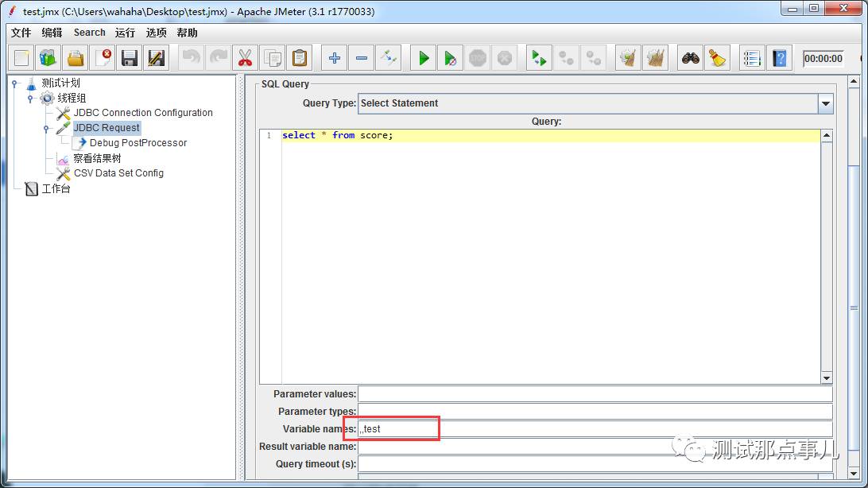The width and height of the screenshot is (868, 488).
Task: Collapse the 线程组 tree handle
Action: pos(31,99)
